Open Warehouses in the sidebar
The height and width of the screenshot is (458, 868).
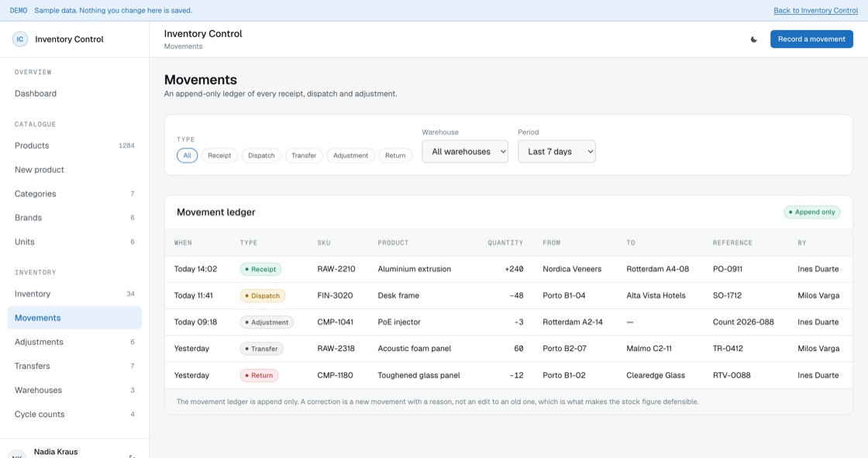(x=74, y=391)
